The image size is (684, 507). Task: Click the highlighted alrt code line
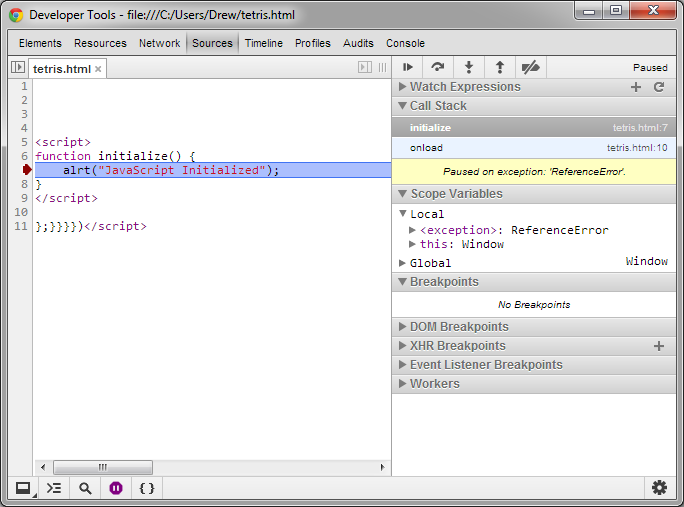click(213, 170)
